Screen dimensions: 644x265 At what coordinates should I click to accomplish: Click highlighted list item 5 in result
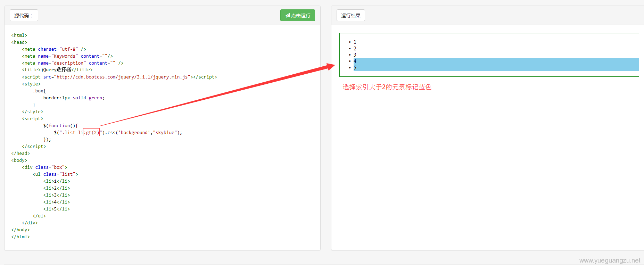pos(496,68)
